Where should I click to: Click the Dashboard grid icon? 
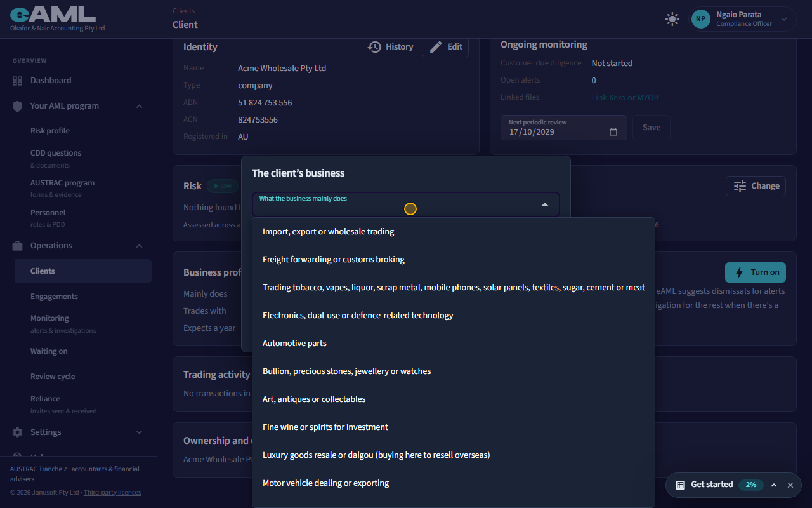click(x=18, y=81)
